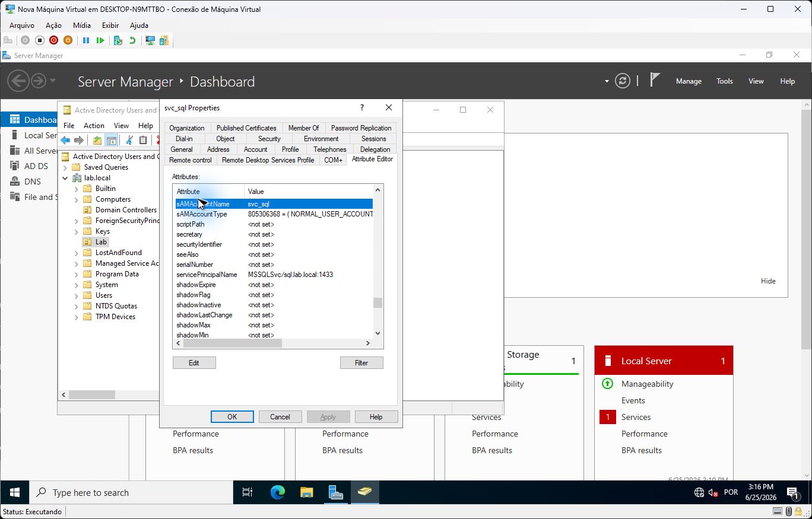812x519 pixels.
Task: Click the Filter button
Action: coord(361,362)
